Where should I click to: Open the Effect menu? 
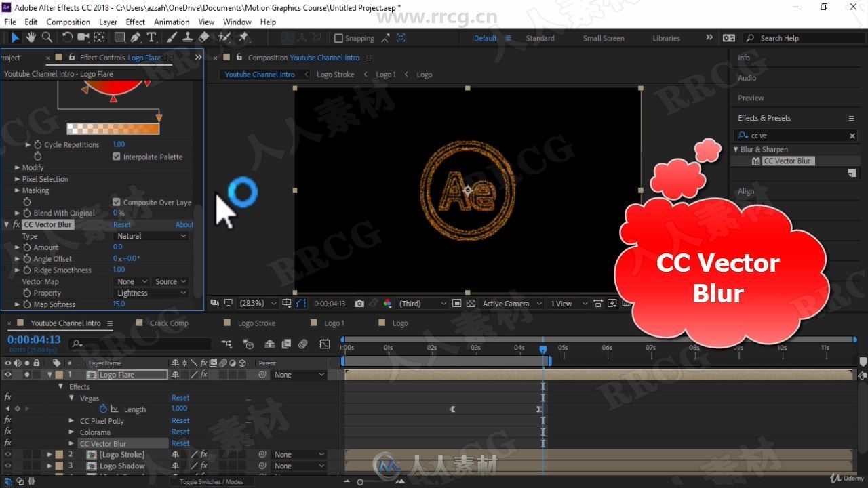click(136, 22)
